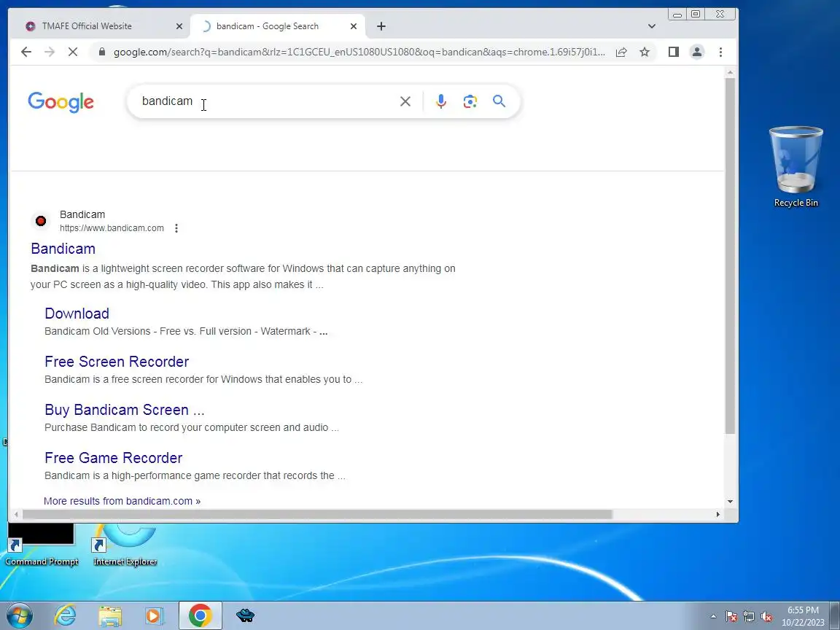The height and width of the screenshot is (630, 840).
Task: Click vertical scrollbar thumb in Chrome
Action: click(730, 255)
